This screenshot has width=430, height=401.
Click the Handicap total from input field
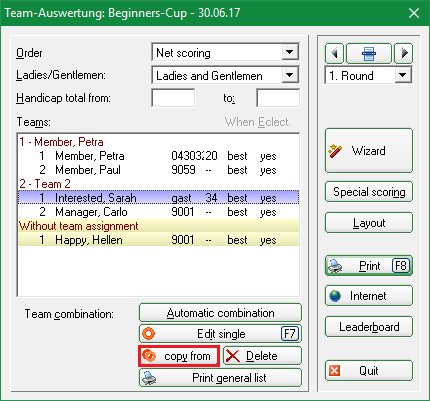pyautogui.click(x=173, y=98)
